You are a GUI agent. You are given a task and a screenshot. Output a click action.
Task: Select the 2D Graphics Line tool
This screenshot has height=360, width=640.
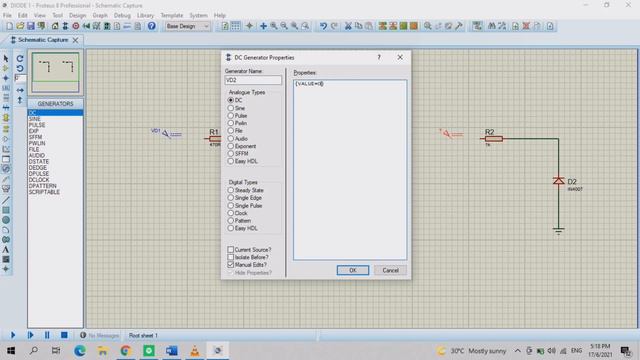point(6,200)
